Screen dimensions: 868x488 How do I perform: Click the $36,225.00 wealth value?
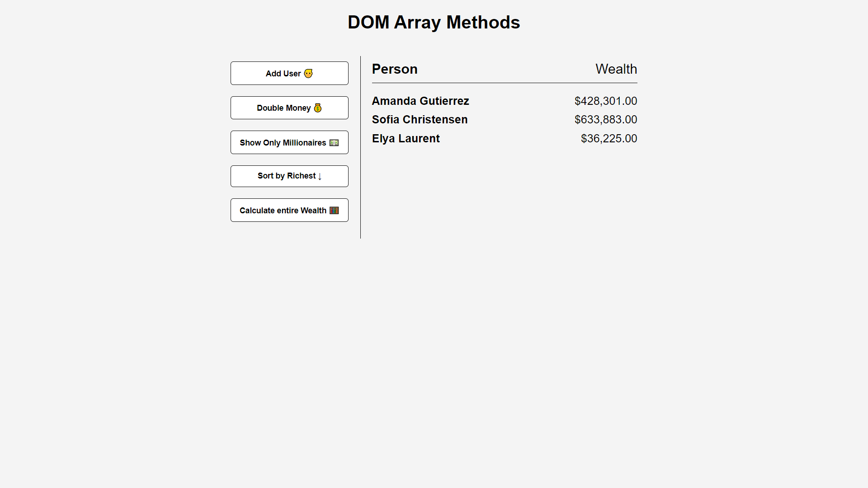(x=609, y=139)
